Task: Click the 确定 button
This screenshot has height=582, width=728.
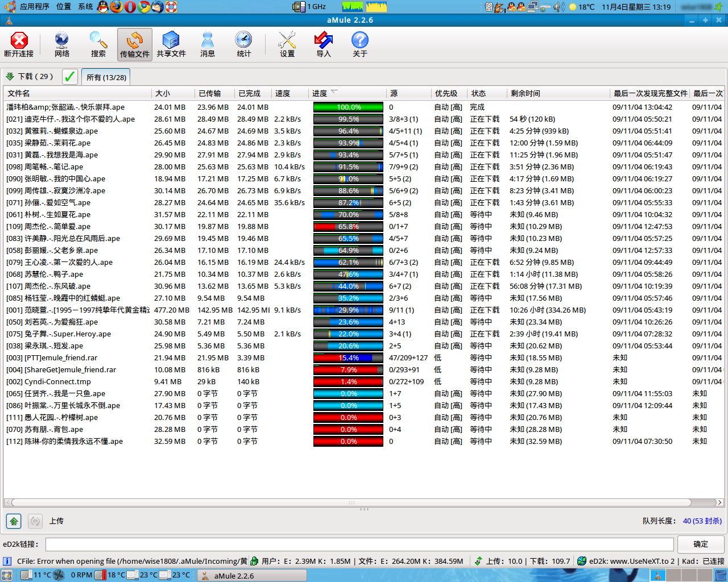Action: [701, 544]
